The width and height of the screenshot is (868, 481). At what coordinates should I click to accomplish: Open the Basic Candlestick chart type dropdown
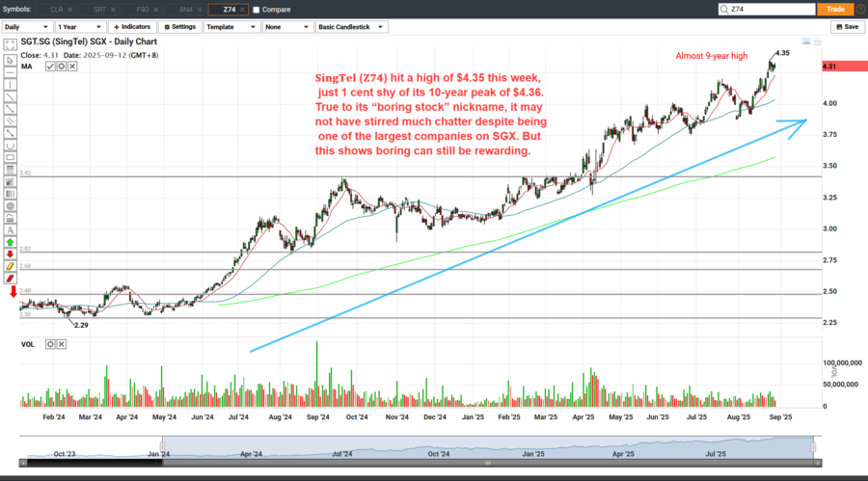(351, 27)
